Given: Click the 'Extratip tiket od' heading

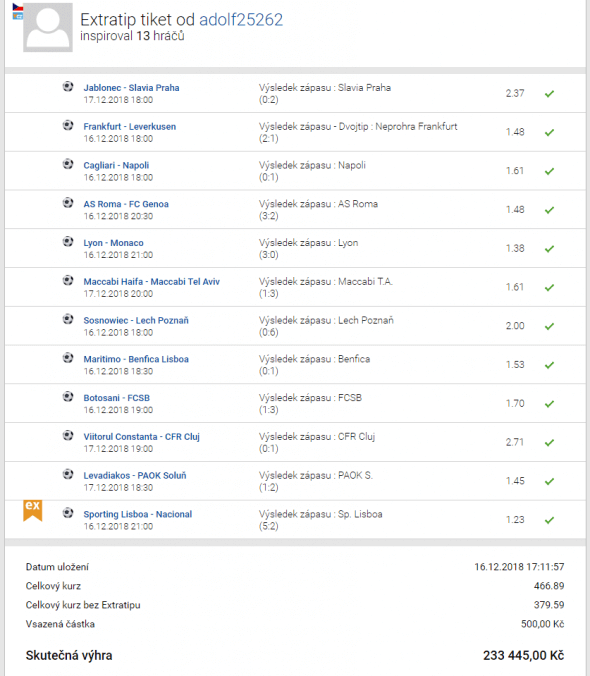Looking at the screenshot, I should point(137,20).
